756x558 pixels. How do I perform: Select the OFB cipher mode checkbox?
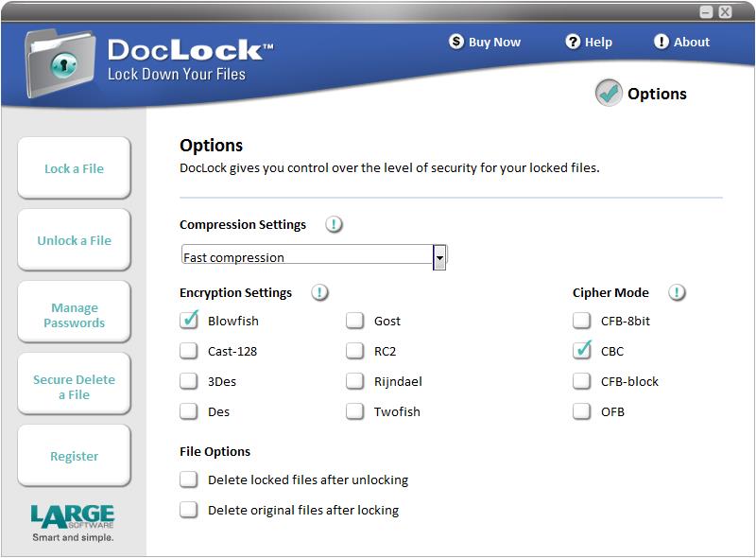[x=581, y=411]
